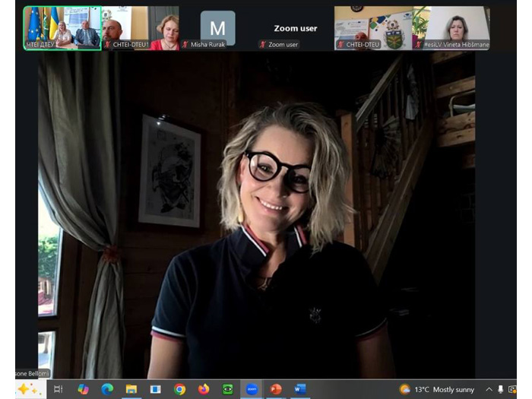Launch Google Chrome from the taskbar
This screenshot has width=532, height=399.
coord(179,389)
